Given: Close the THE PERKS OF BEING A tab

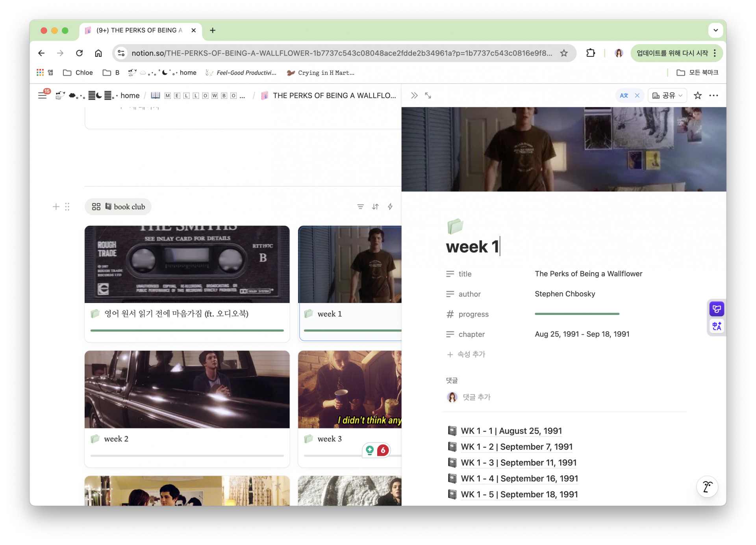Looking at the screenshot, I should click(194, 30).
